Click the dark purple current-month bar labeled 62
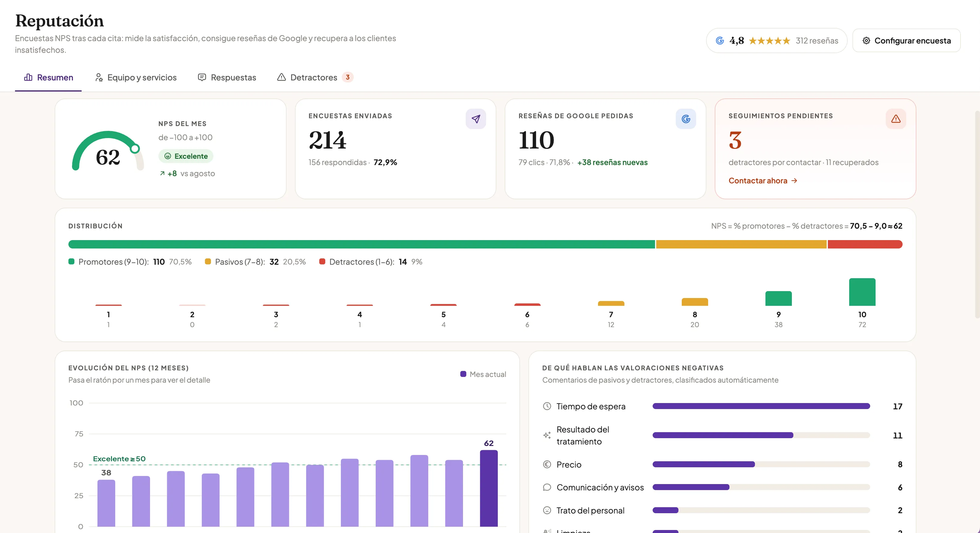The width and height of the screenshot is (980, 533). [x=488, y=488]
